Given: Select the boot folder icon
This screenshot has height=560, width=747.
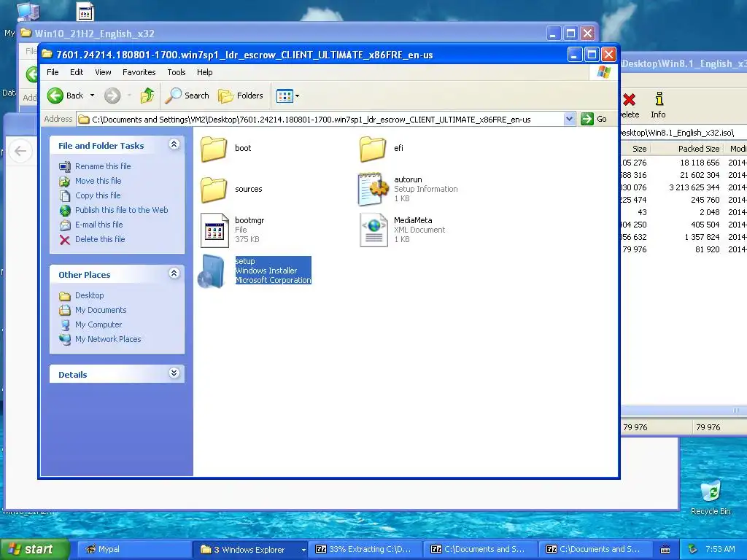Looking at the screenshot, I should click(x=214, y=149).
